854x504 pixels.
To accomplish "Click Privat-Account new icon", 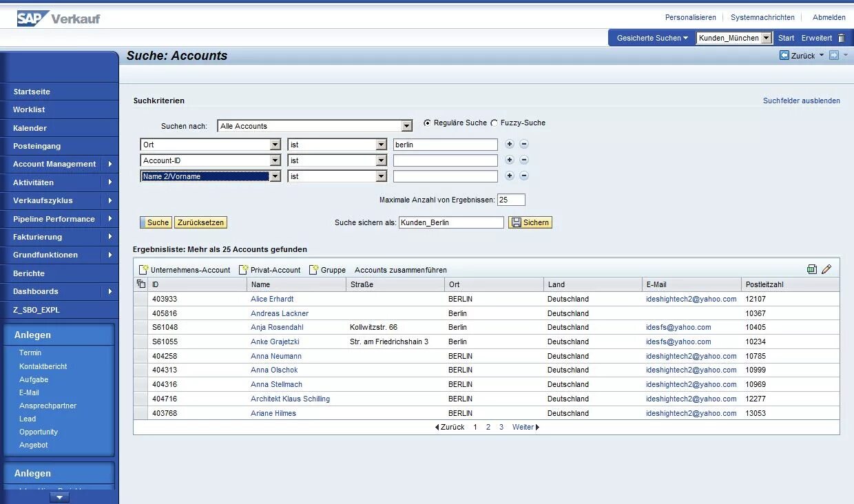I will coord(243,270).
